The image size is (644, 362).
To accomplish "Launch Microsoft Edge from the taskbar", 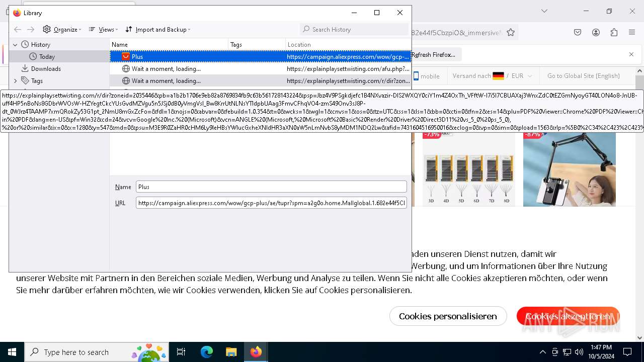I will pyautogui.click(x=207, y=352).
